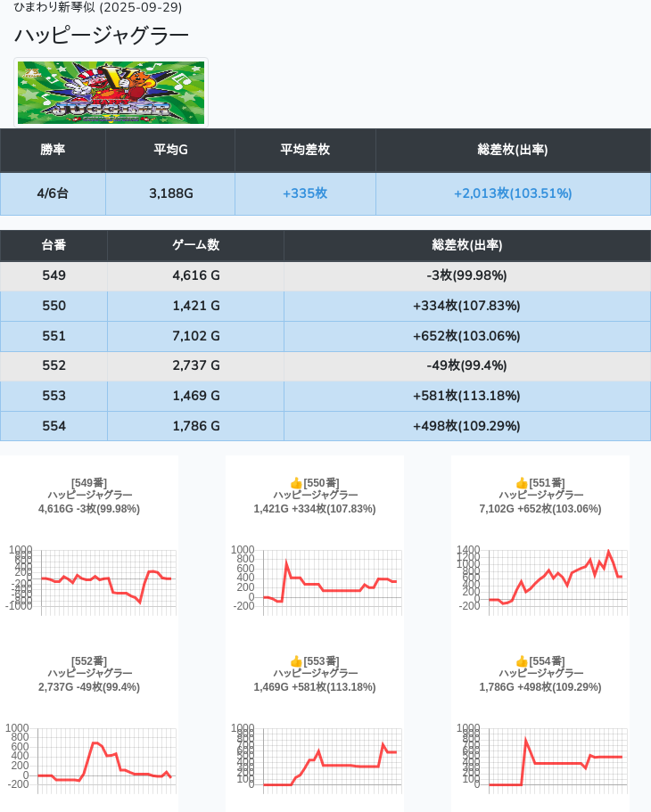
Task: Open the graph for machine 552
Action: click(x=90, y=758)
